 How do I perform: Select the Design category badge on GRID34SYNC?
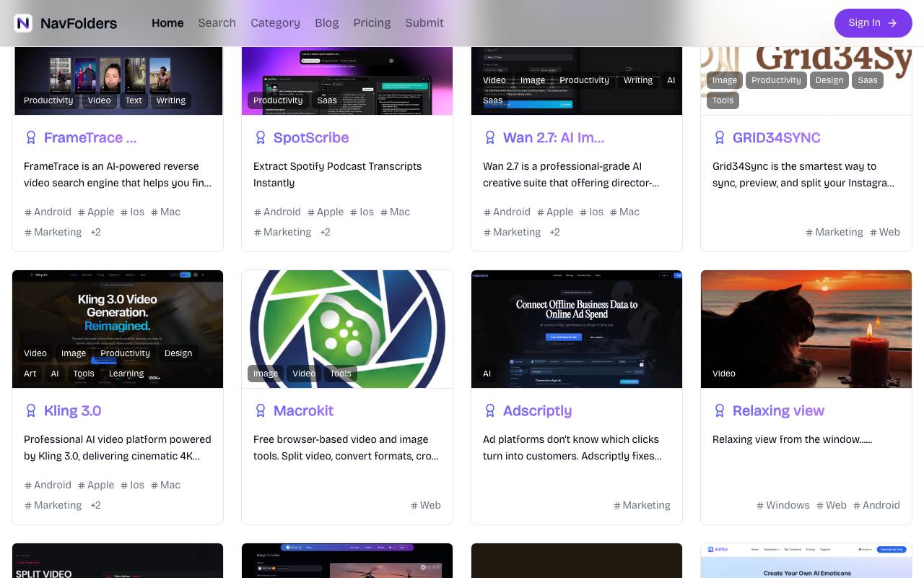pos(829,80)
